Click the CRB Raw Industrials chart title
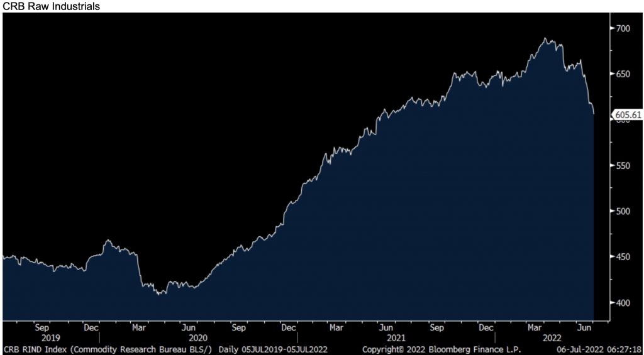Screen dimensions: 644x355 click(52, 6)
